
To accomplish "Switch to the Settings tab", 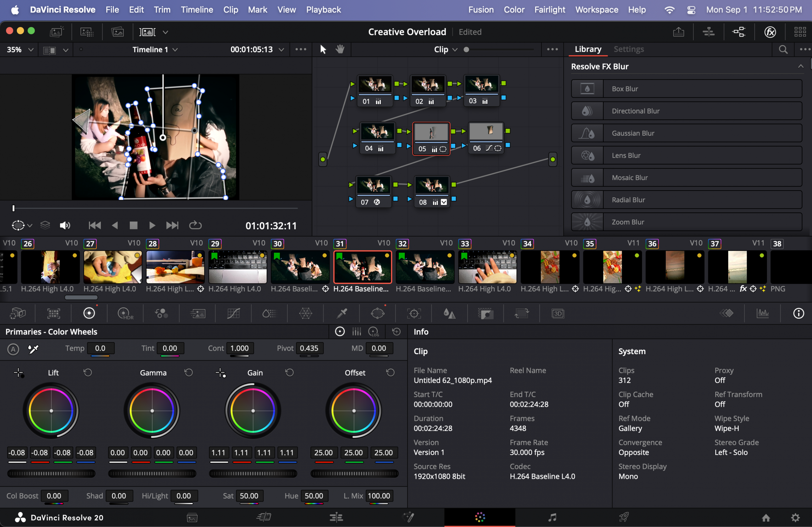I will pos(628,49).
